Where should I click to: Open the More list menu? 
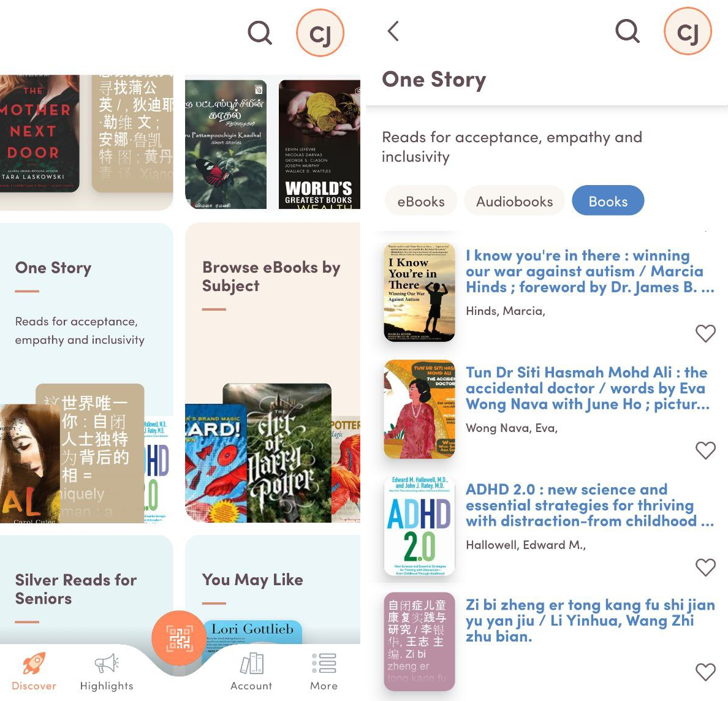(324, 672)
